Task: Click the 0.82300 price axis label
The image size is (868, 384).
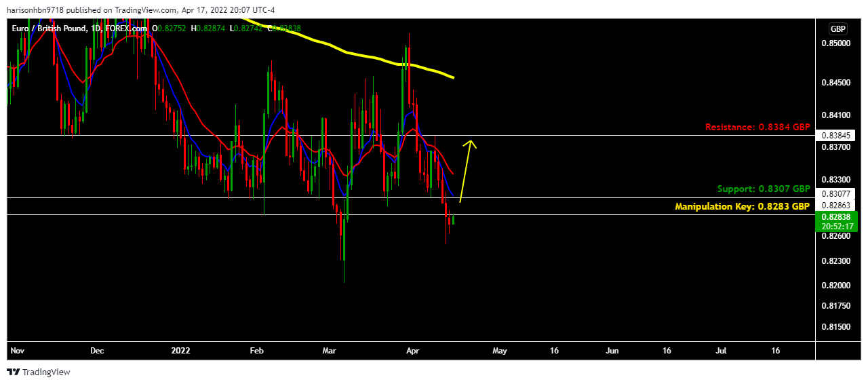Action: coord(835,261)
